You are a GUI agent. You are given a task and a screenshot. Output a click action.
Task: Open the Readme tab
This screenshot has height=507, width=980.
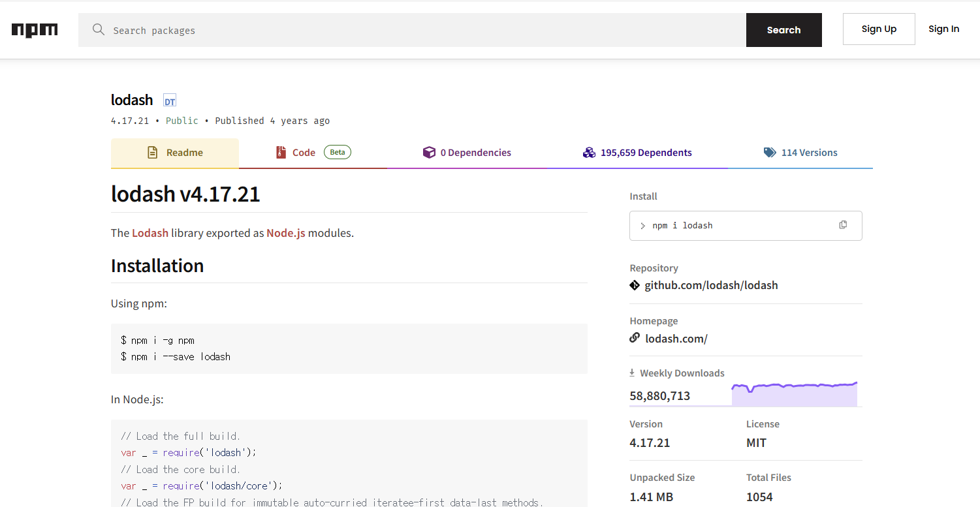pos(175,153)
